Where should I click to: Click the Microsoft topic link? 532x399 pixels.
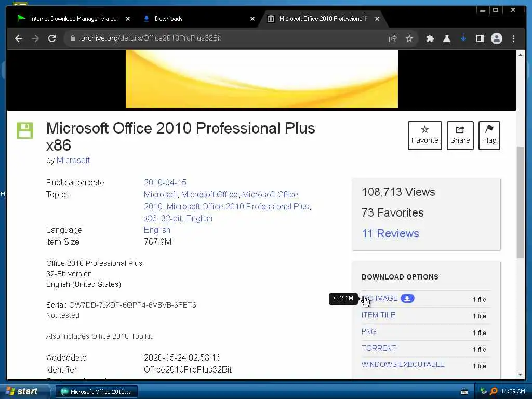161,194
